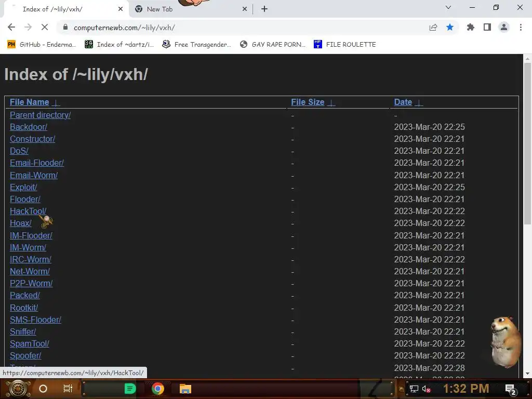Close the New Tab tab
532x399 pixels.
pyautogui.click(x=245, y=9)
